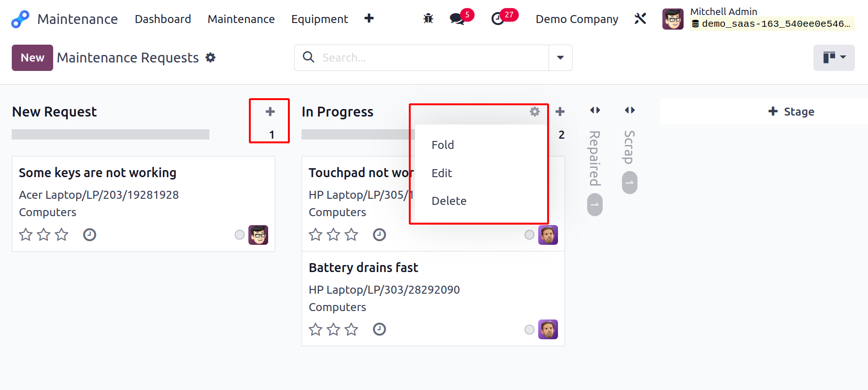Click the New Request column progress bar
This screenshot has width=868, height=390.
coord(111,134)
